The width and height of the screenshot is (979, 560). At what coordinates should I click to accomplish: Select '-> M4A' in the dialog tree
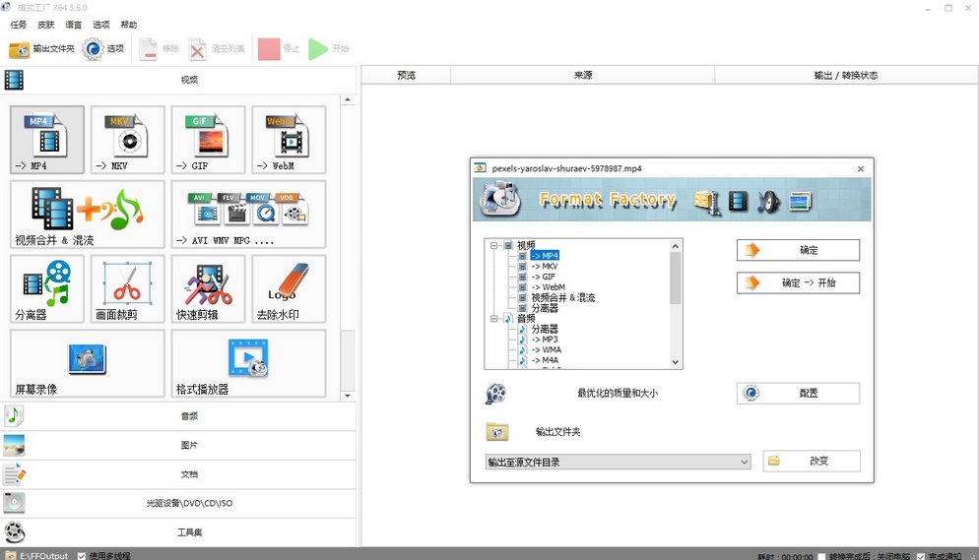click(x=545, y=360)
